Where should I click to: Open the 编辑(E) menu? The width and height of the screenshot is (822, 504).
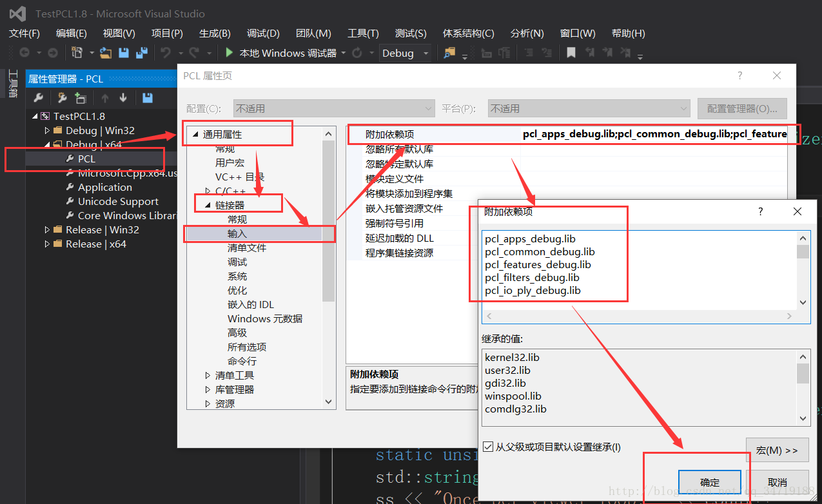click(x=72, y=33)
